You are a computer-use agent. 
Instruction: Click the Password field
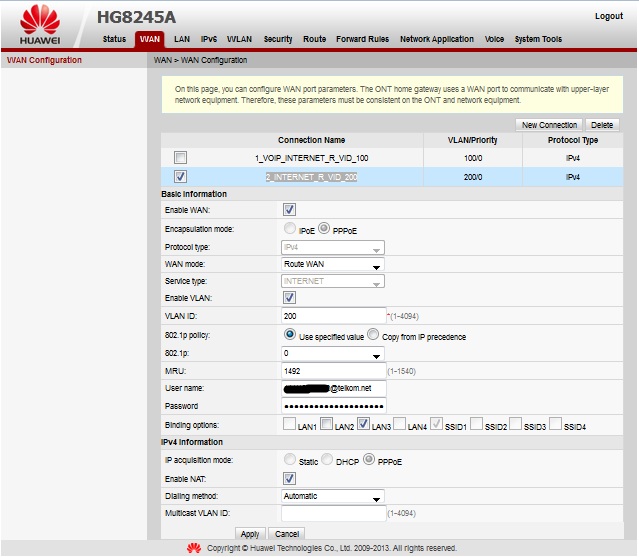(333, 406)
